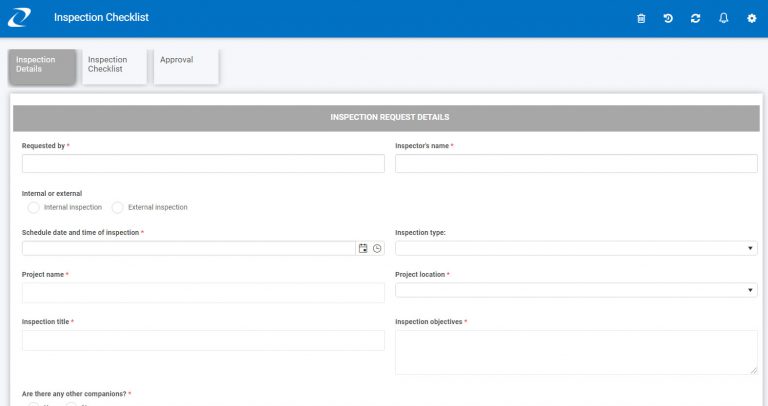Switch to Inspection Details tab

click(x=42, y=66)
